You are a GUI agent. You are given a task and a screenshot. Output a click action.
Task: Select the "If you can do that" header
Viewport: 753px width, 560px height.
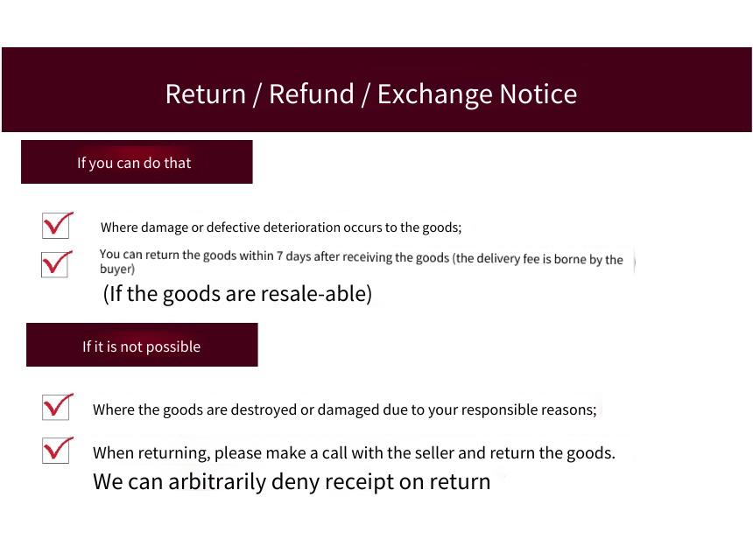137,162
